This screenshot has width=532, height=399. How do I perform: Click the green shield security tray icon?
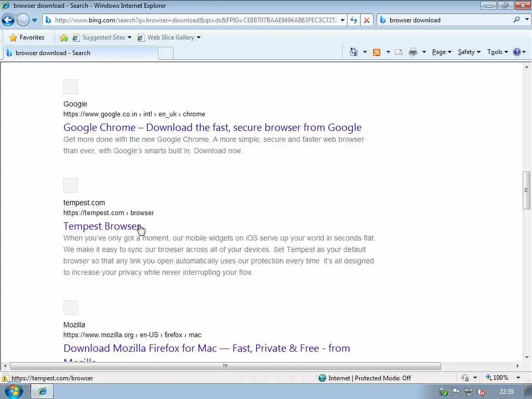click(x=444, y=392)
